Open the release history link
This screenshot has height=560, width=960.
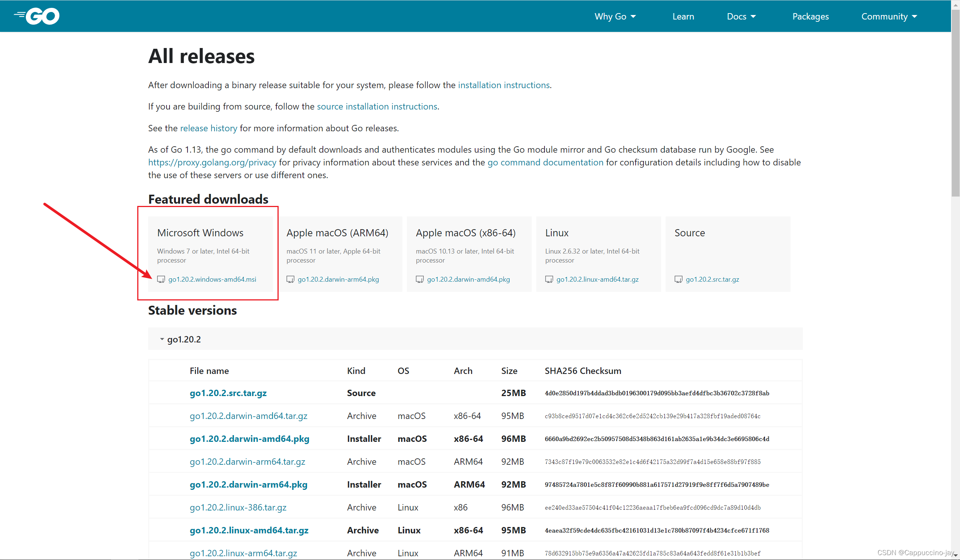[208, 128]
